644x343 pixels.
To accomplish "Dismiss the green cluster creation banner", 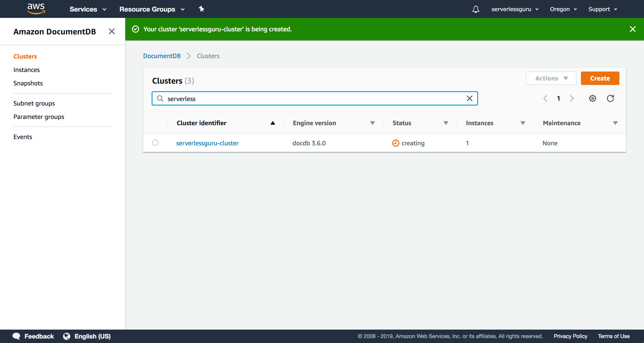I will click(633, 29).
